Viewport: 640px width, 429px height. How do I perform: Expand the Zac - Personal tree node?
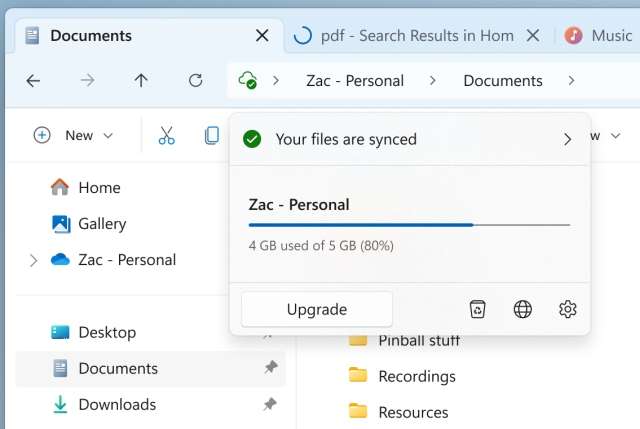[33, 260]
